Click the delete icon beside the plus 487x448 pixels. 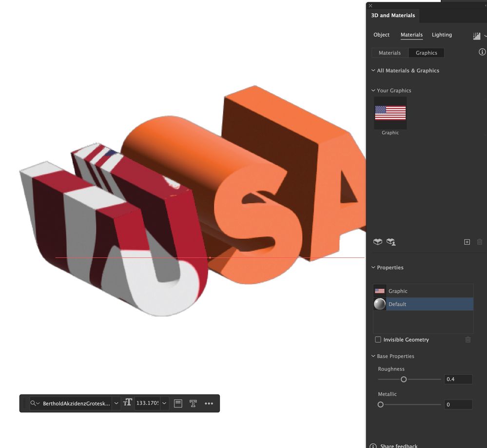pos(480,242)
